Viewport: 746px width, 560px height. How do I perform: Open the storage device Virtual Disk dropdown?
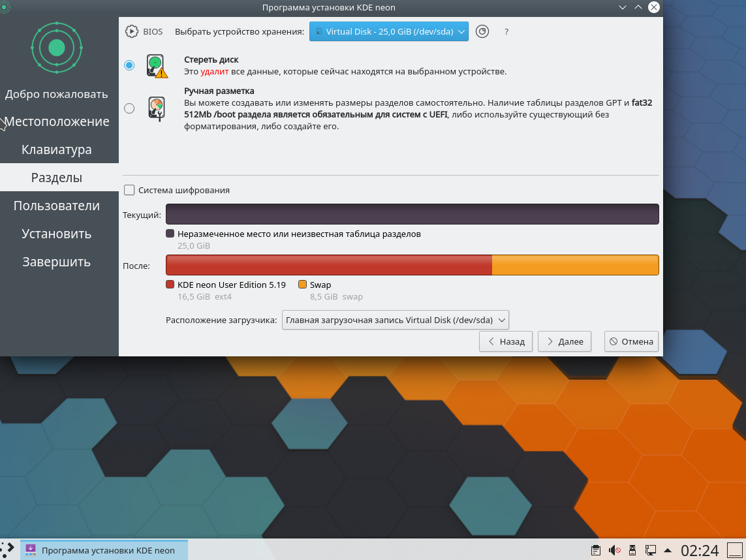click(x=389, y=31)
